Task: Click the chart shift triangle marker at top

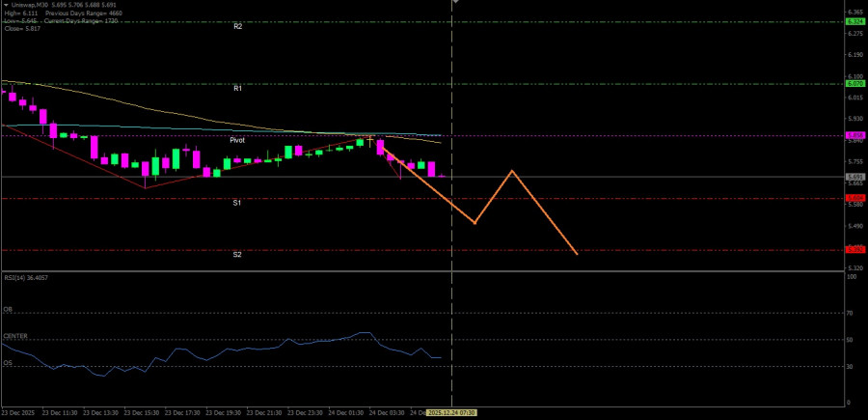Action: coord(454,3)
